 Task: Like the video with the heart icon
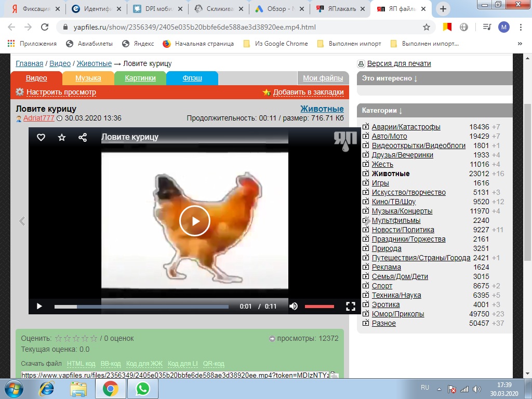click(41, 137)
